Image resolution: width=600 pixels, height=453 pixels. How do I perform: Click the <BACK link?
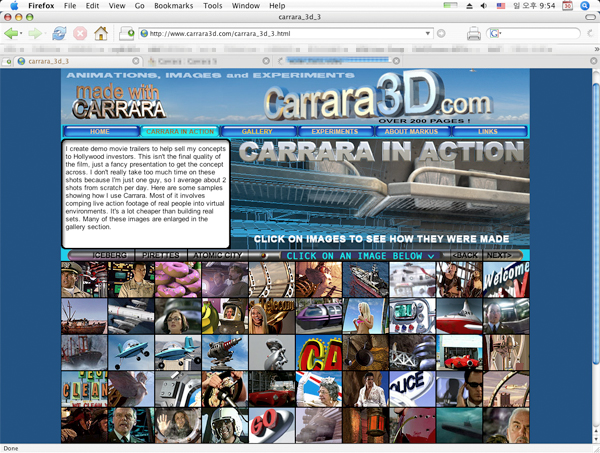pyautogui.click(x=465, y=255)
